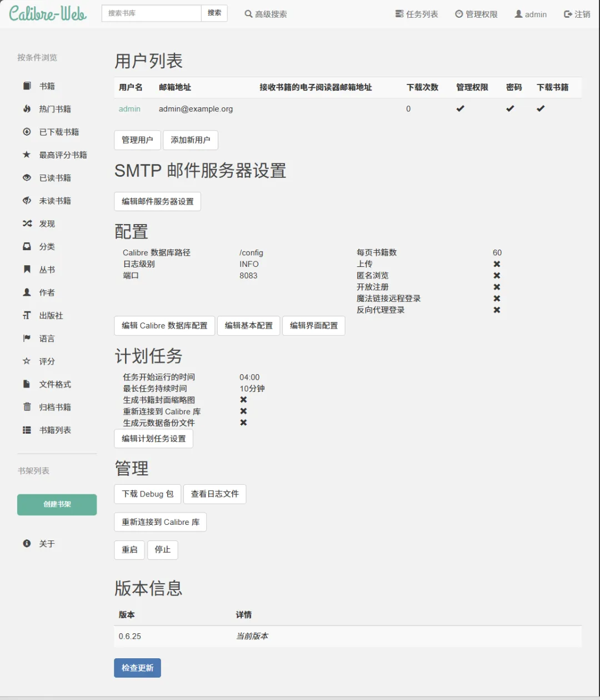Image resolution: width=600 pixels, height=700 pixels.
Task: Click the Calibre-Web logo
Action: 48,13
